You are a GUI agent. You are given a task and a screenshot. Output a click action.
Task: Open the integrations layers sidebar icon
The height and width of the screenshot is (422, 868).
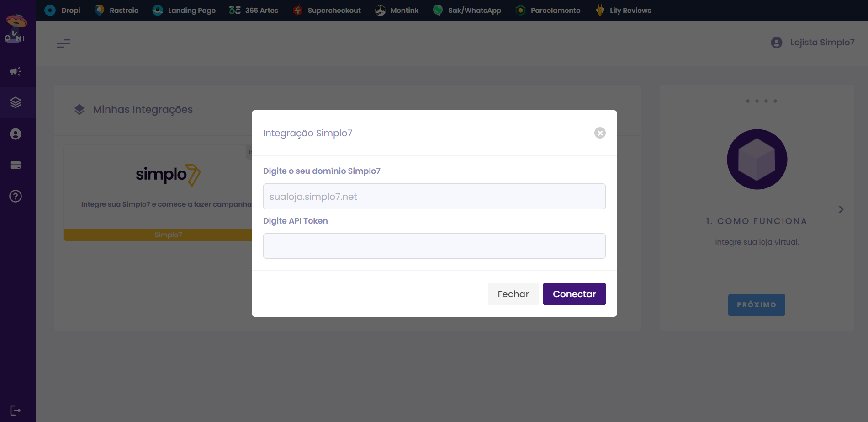16,102
